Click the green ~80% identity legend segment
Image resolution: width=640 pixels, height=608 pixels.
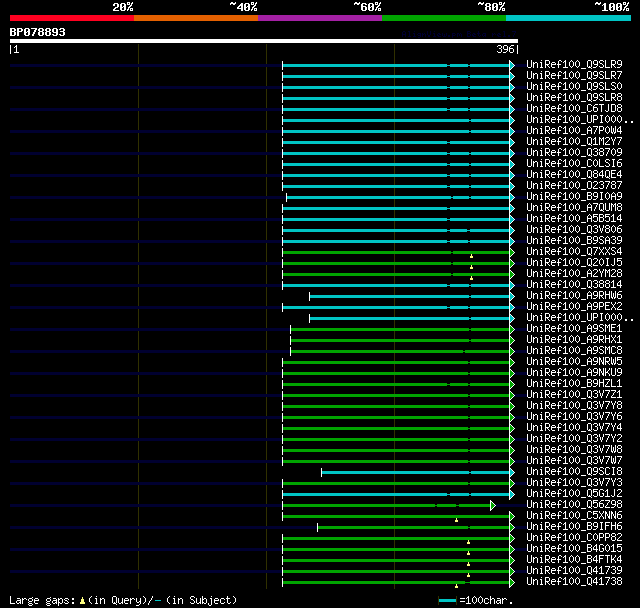(x=444, y=18)
